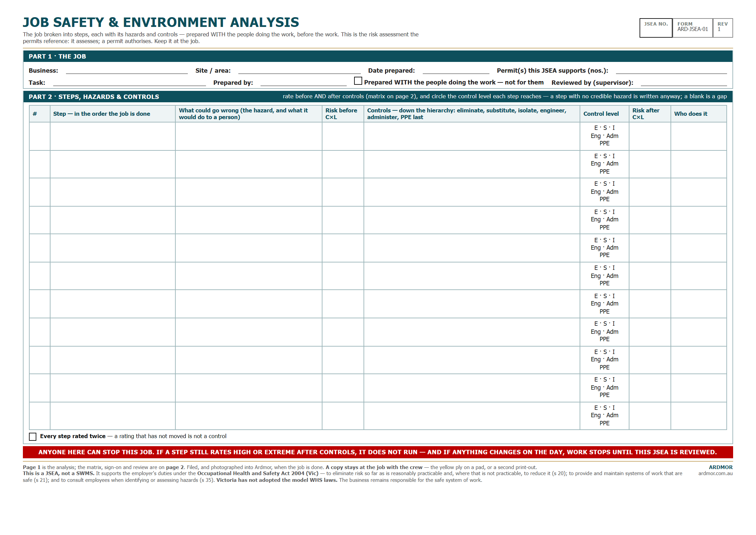Click the 'Risk before C×L' column header
Screen dimensions: 756x535
343,114
